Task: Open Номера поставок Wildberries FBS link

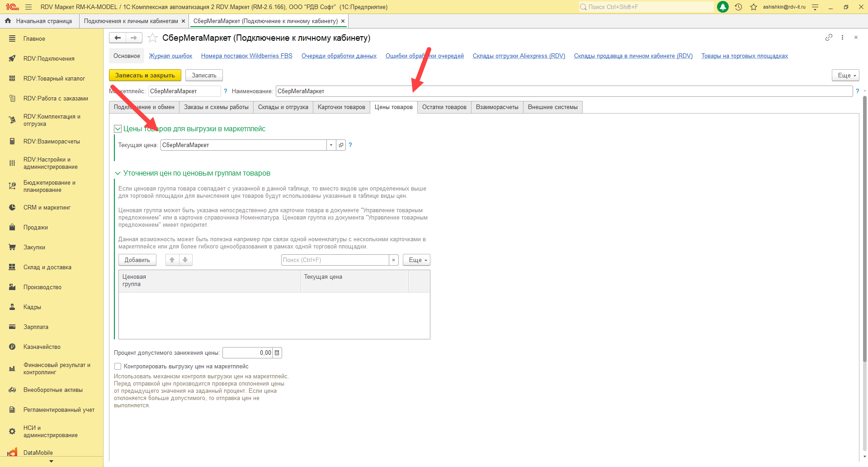Action: coord(247,56)
